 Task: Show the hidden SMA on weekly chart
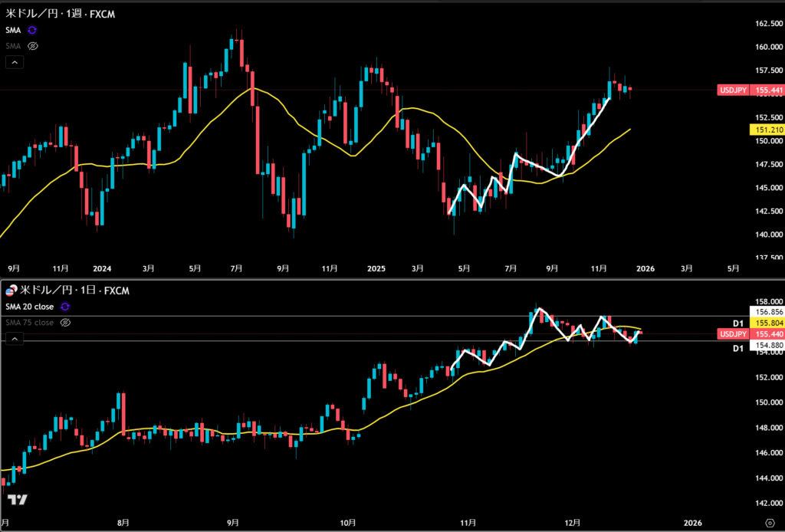[x=32, y=45]
